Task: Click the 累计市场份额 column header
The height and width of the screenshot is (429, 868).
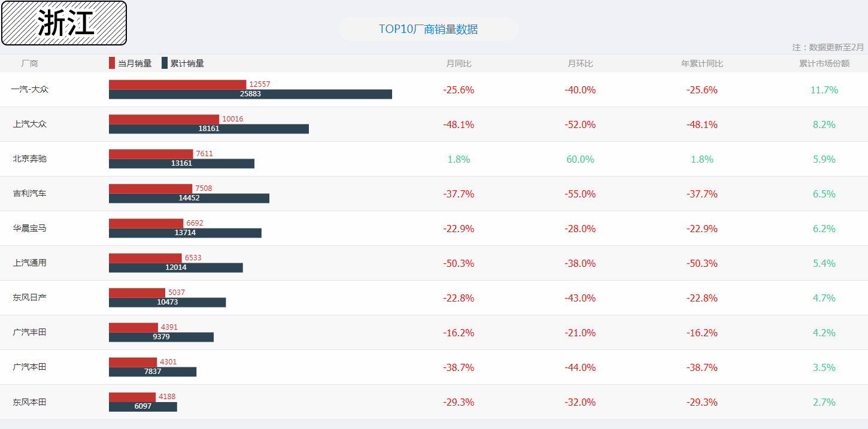Action: pyautogui.click(x=824, y=63)
